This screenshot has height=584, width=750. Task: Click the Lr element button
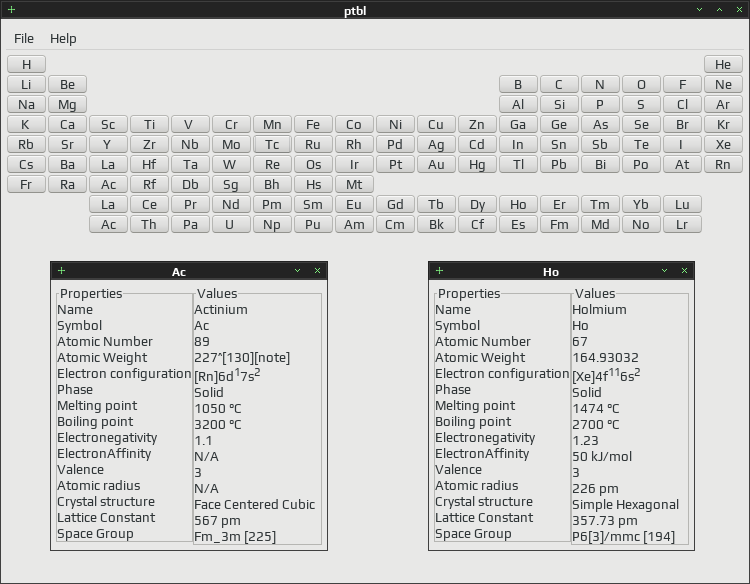pyautogui.click(x=682, y=224)
